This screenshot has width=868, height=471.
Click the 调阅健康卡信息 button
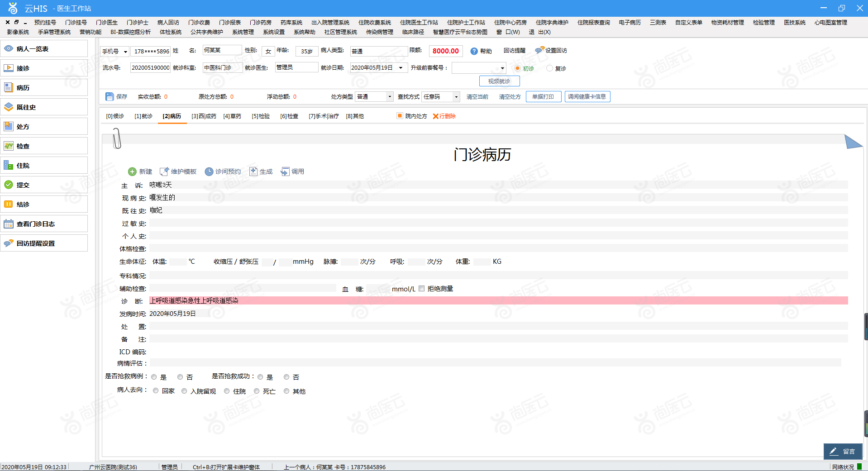pyautogui.click(x=587, y=96)
